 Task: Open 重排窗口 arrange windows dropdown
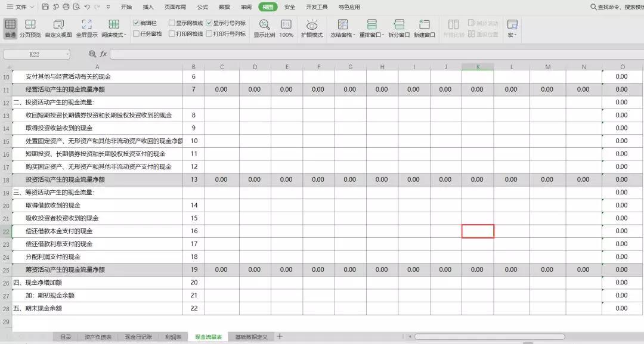371,29
